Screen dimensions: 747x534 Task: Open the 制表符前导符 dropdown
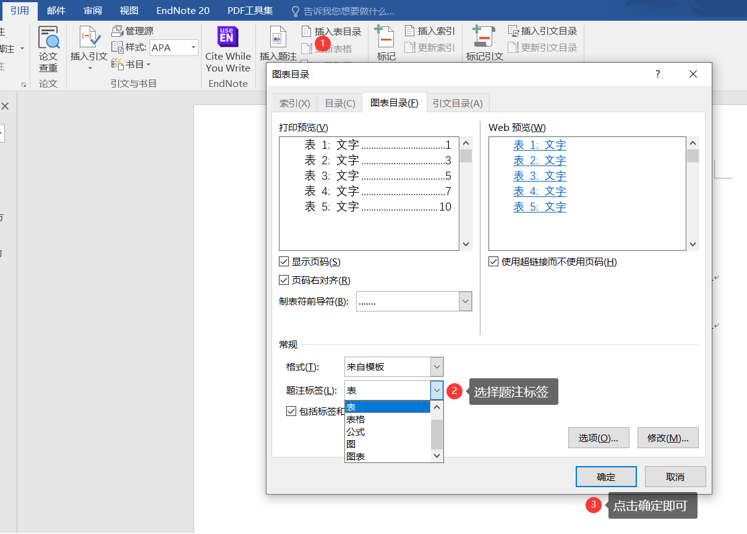[465, 302]
